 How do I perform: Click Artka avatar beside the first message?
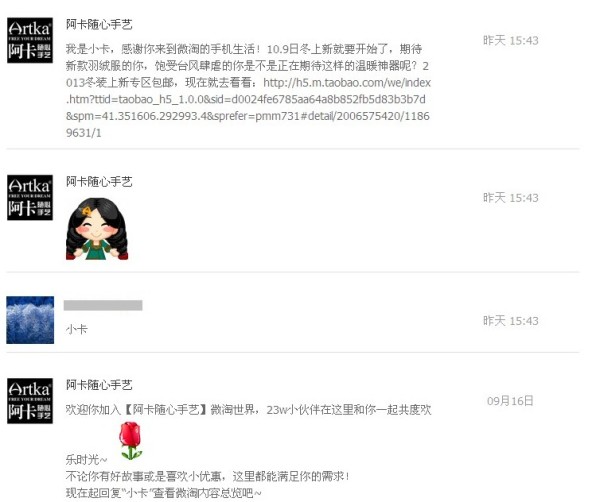(30, 40)
